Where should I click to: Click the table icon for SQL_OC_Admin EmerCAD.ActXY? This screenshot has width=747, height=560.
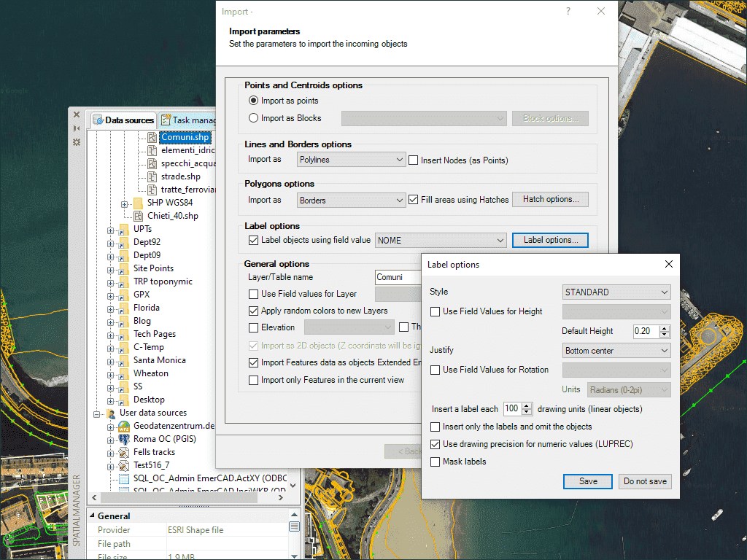coord(124,478)
